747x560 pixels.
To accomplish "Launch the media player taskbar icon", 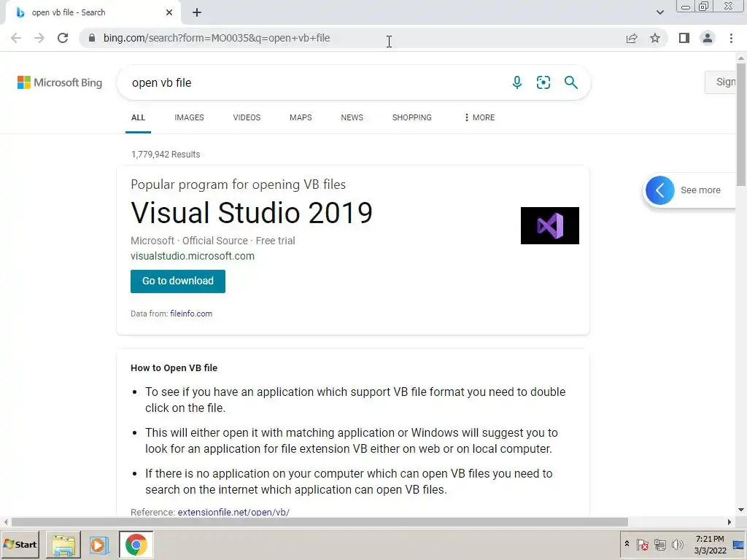I will pyautogui.click(x=99, y=545).
